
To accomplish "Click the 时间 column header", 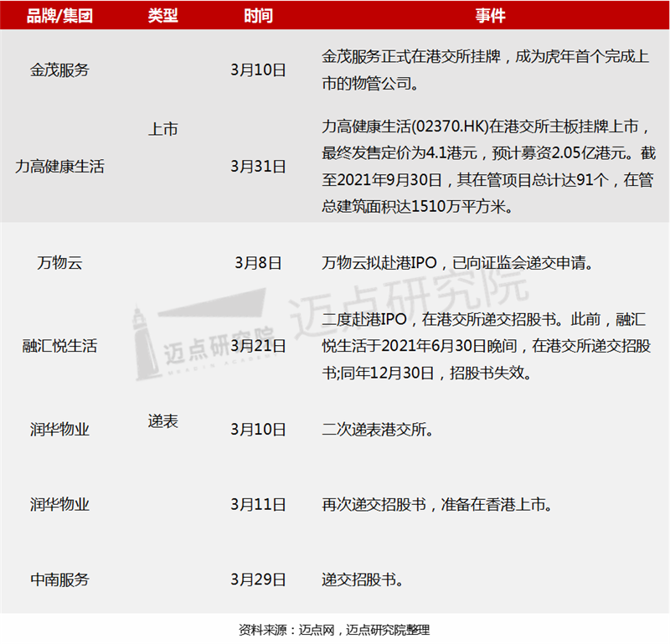I will click(x=258, y=16).
